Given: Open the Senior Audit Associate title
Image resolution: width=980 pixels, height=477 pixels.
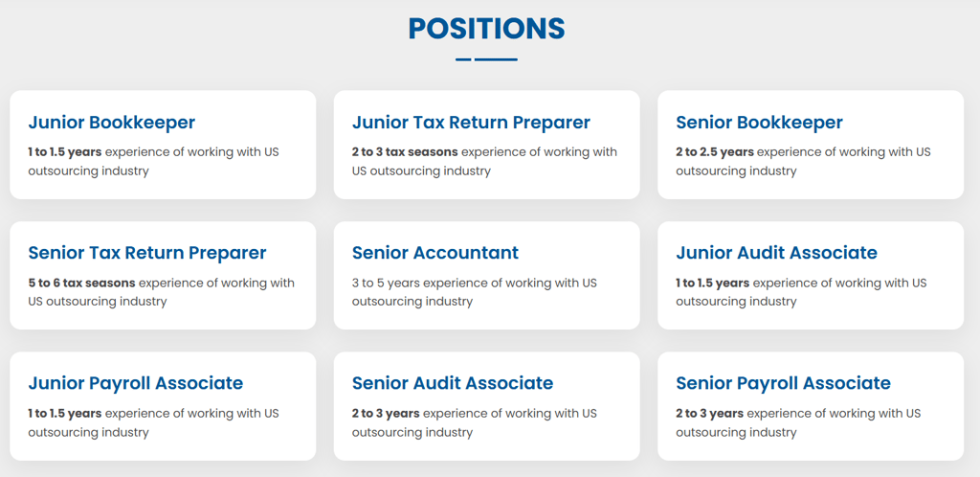Looking at the screenshot, I should tap(452, 383).
